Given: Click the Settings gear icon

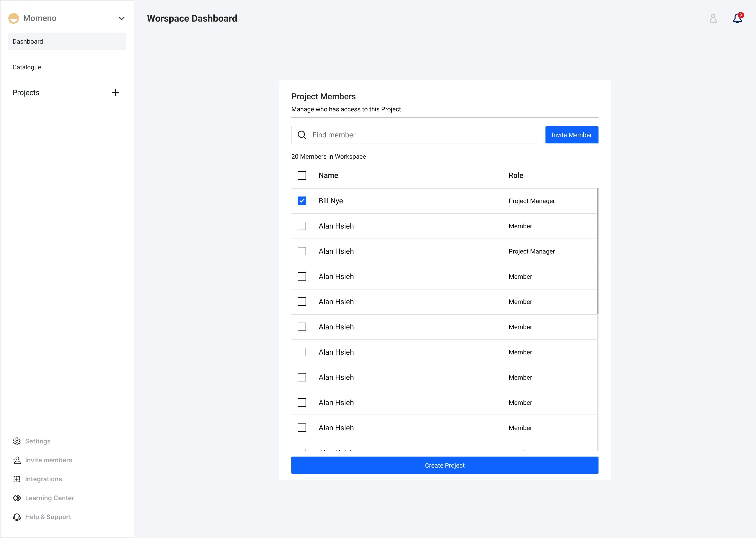Looking at the screenshot, I should pos(17,441).
